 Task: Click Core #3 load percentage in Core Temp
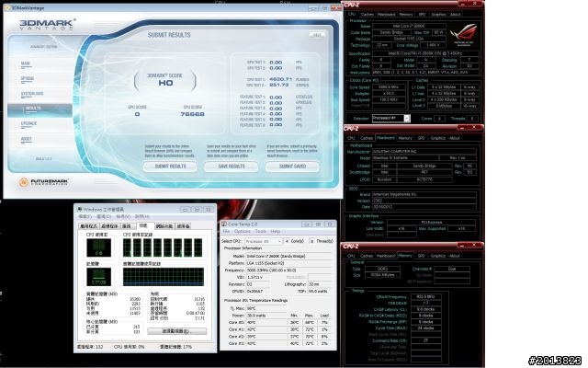(324, 343)
